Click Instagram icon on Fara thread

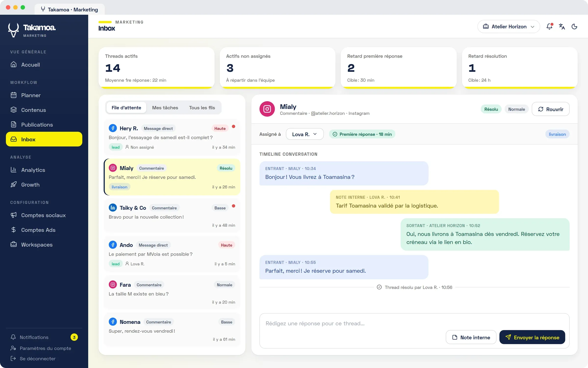coord(113,285)
